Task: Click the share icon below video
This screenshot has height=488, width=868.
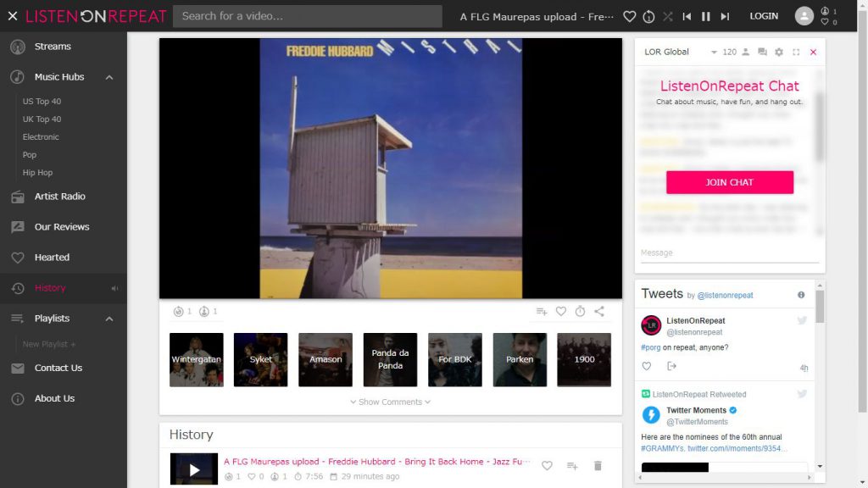Action: (599, 312)
